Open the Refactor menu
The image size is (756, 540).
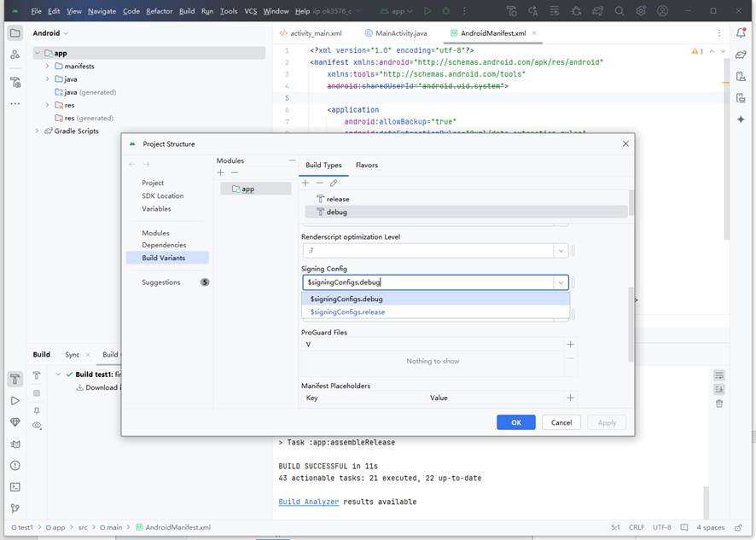pos(159,11)
